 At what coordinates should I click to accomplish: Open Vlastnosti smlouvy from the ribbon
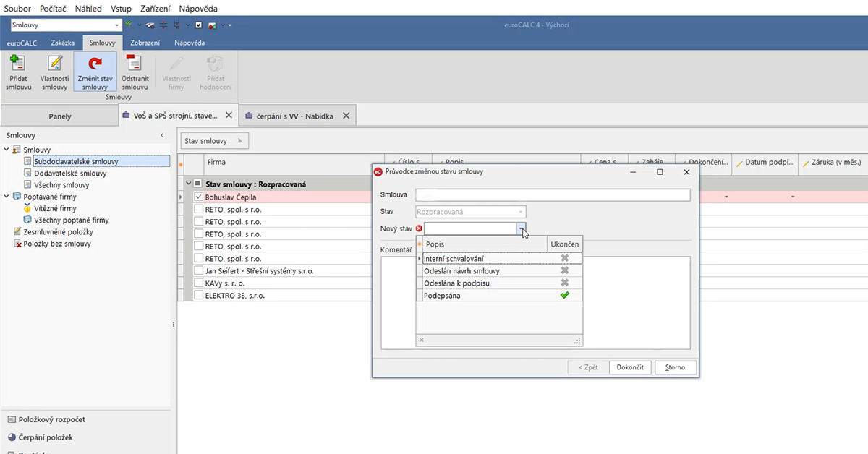54,72
